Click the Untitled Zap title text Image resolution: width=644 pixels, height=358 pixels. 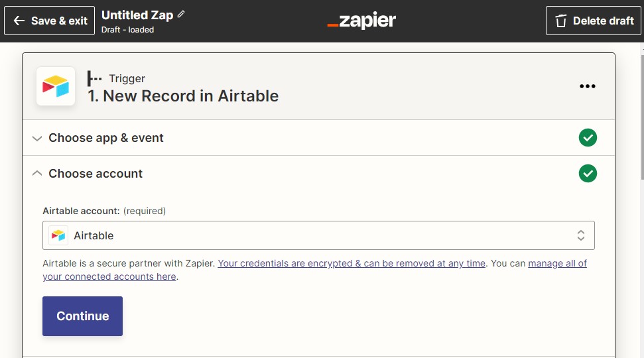[137, 15]
